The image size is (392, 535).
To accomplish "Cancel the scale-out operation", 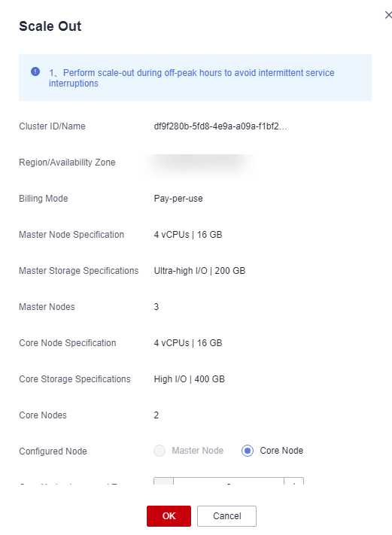I will (x=226, y=516).
